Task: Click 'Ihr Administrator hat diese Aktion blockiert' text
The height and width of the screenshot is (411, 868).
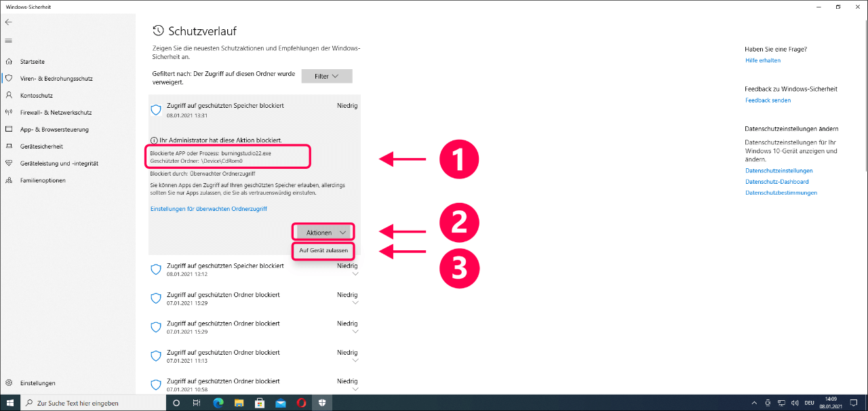Action: 220,140
